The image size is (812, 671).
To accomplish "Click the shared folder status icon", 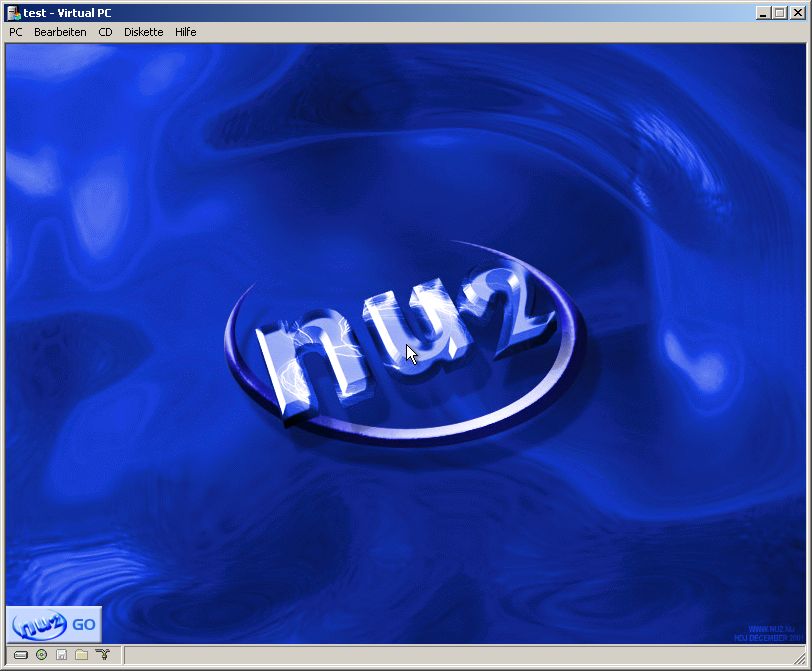I will point(81,655).
